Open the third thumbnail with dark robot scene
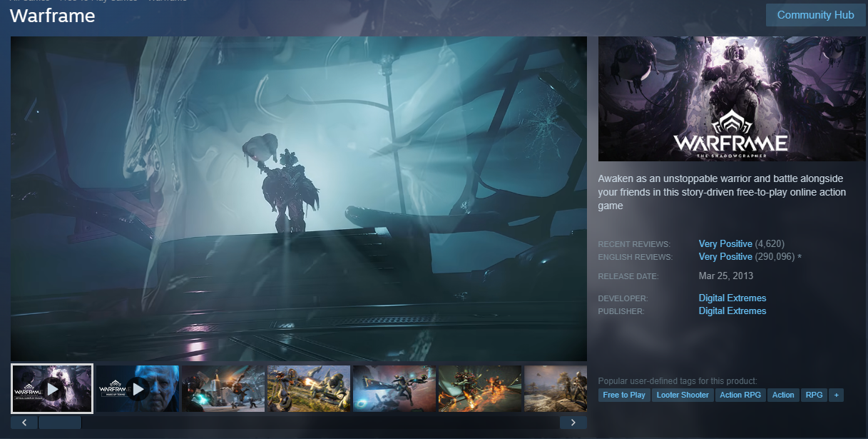Viewport: 868px width, 439px height. click(x=223, y=389)
